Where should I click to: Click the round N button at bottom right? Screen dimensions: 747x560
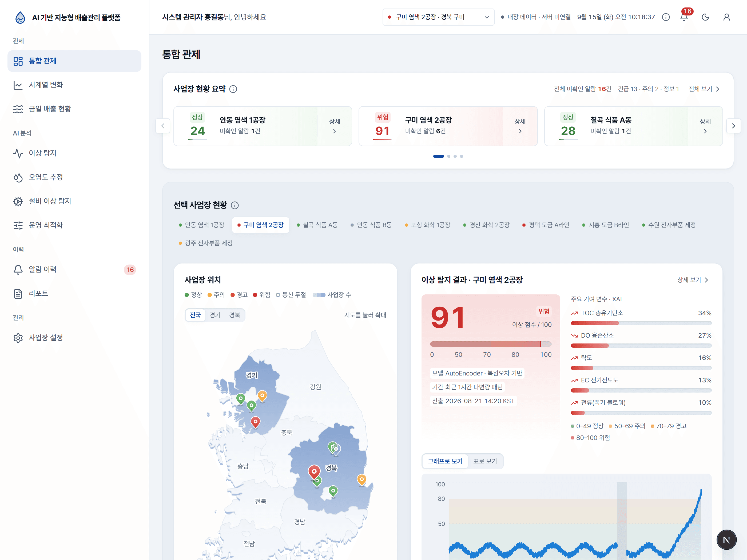pos(726,539)
